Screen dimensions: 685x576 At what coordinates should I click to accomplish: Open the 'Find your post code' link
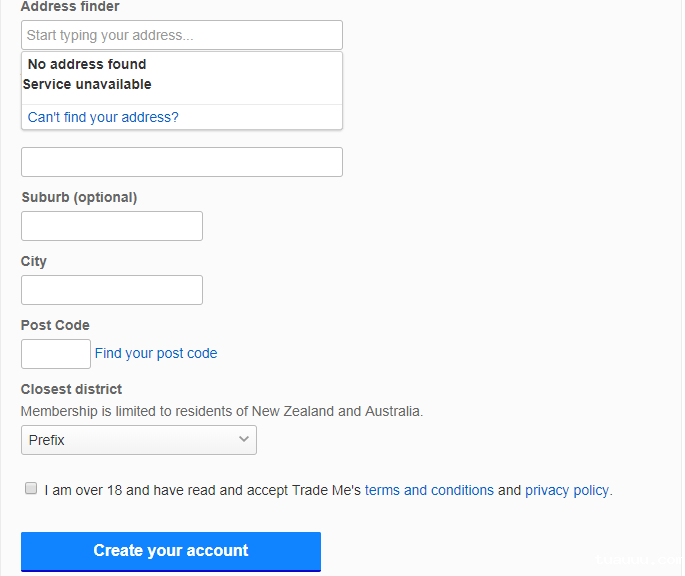coord(156,353)
